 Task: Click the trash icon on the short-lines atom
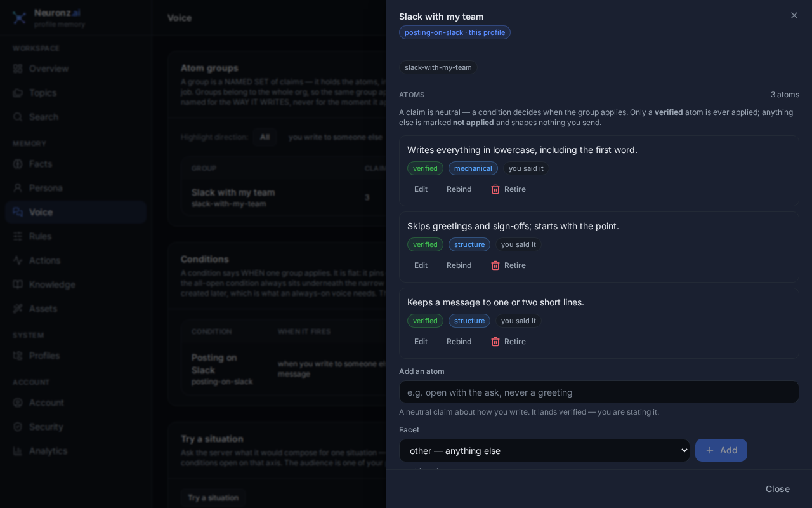495,342
